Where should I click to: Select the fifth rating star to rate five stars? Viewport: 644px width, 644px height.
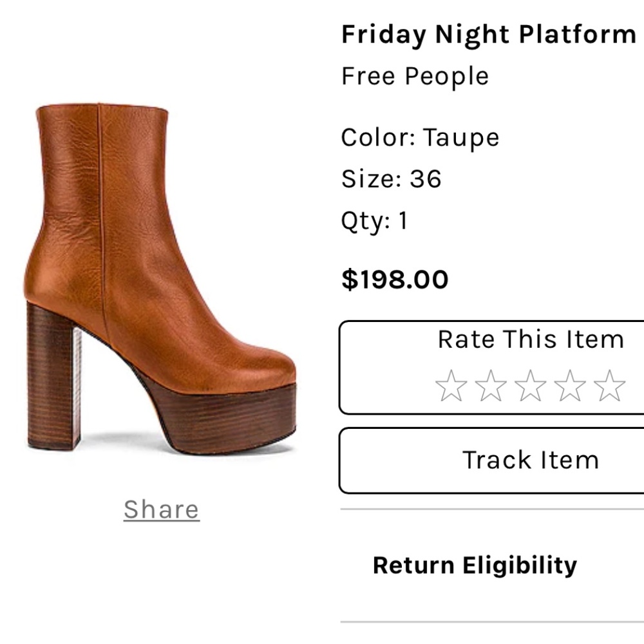(x=607, y=387)
